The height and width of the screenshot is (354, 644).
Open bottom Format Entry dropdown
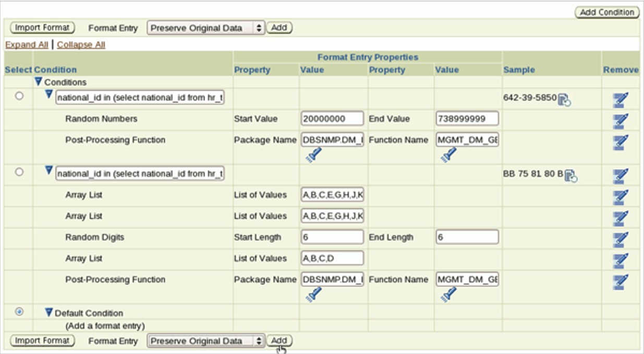pos(206,341)
